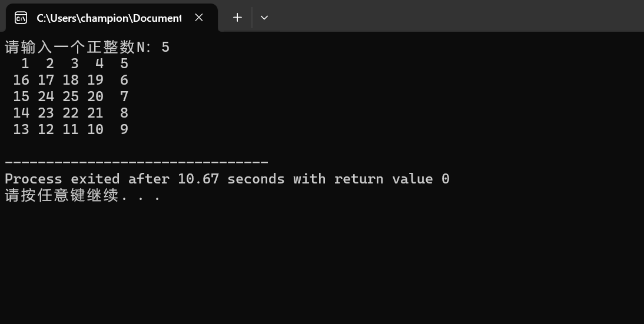Image resolution: width=644 pixels, height=324 pixels.
Task: Select the C:\Users\champion\Document tab
Action: click(x=109, y=18)
